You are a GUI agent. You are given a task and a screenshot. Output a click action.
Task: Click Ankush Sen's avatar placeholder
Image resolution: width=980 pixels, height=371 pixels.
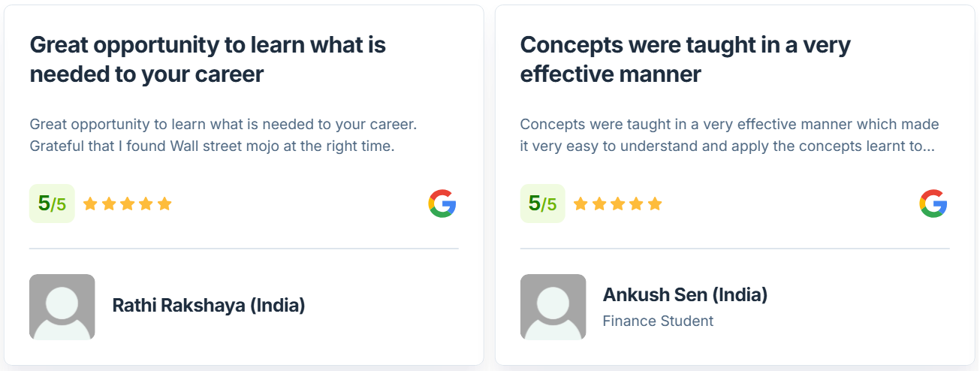(x=553, y=306)
